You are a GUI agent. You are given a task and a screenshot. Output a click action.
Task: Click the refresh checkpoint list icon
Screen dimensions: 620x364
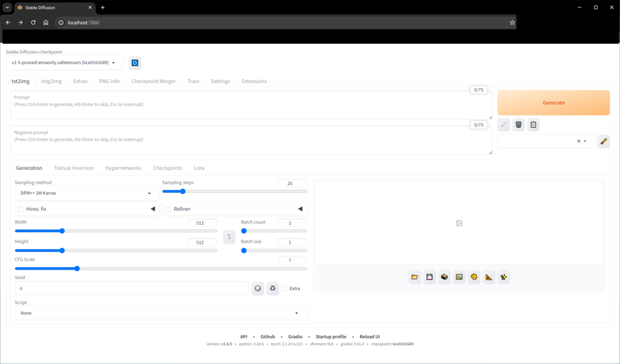coord(135,63)
